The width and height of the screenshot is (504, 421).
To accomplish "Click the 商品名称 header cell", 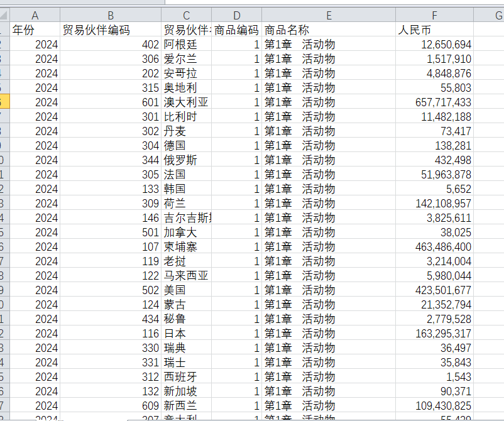I will pos(329,30).
